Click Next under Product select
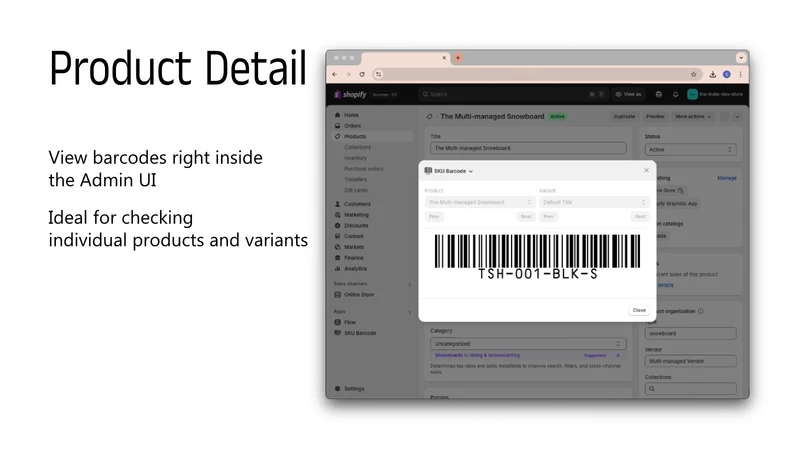Screen dimensions: 800x450 click(x=526, y=217)
